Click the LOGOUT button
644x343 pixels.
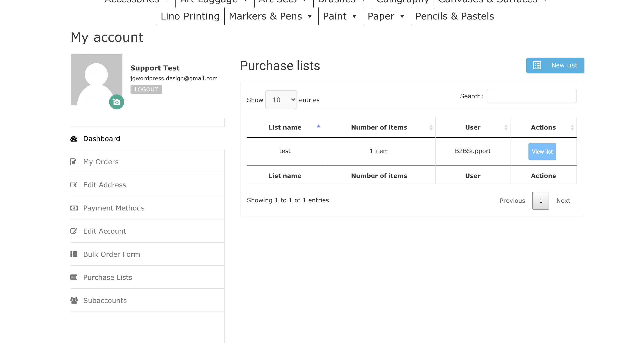pos(146,89)
